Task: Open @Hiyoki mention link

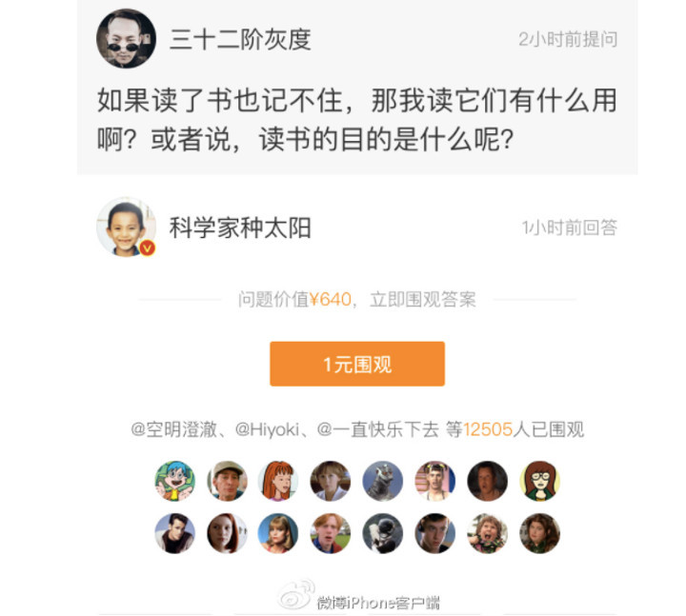Action: (268, 429)
